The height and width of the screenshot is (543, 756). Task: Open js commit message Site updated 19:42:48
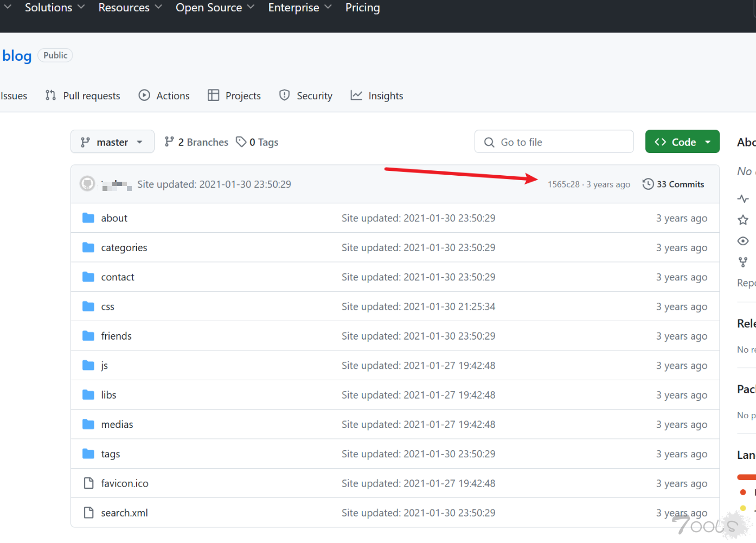(418, 366)
